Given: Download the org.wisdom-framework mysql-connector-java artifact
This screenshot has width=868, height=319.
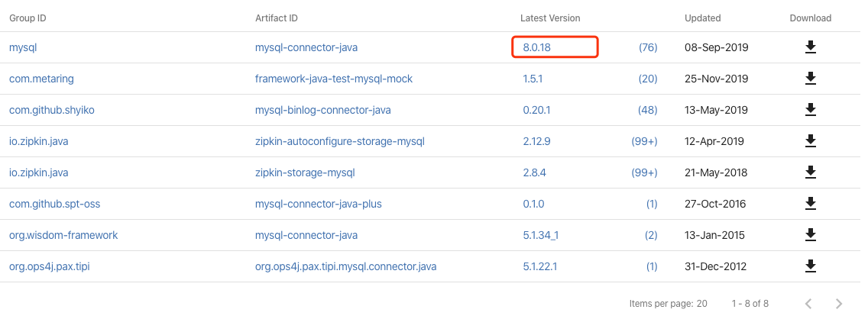Looking at the screenshot, I should click(811, 235).
